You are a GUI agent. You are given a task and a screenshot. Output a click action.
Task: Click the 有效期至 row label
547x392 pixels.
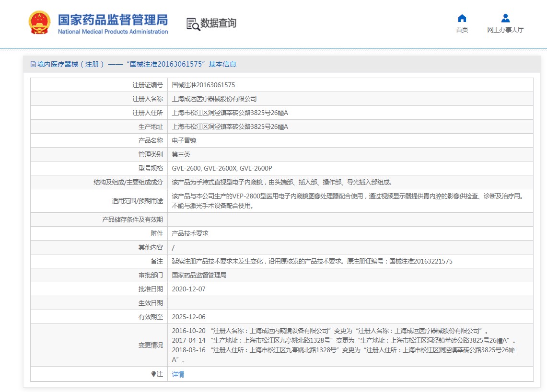pos(151,317)
